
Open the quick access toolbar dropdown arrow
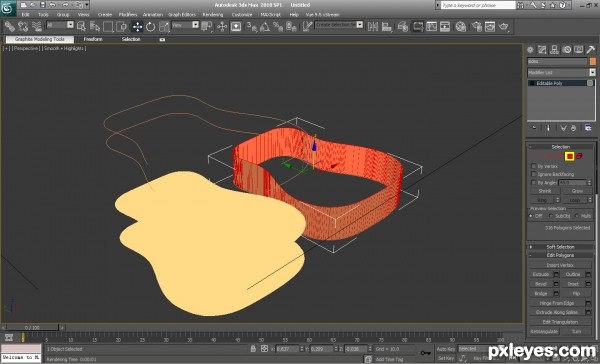tap(87, 5)
